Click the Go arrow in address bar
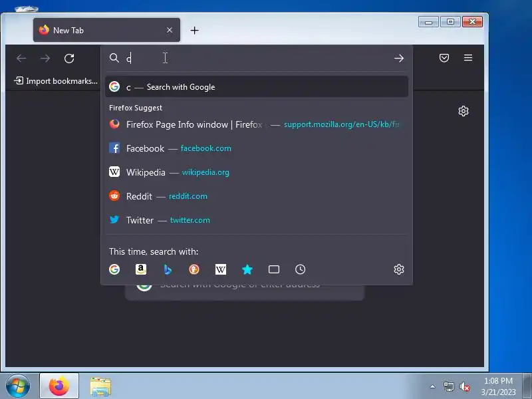Viewport: 532px width, 399px height. (x=399, y=59)
